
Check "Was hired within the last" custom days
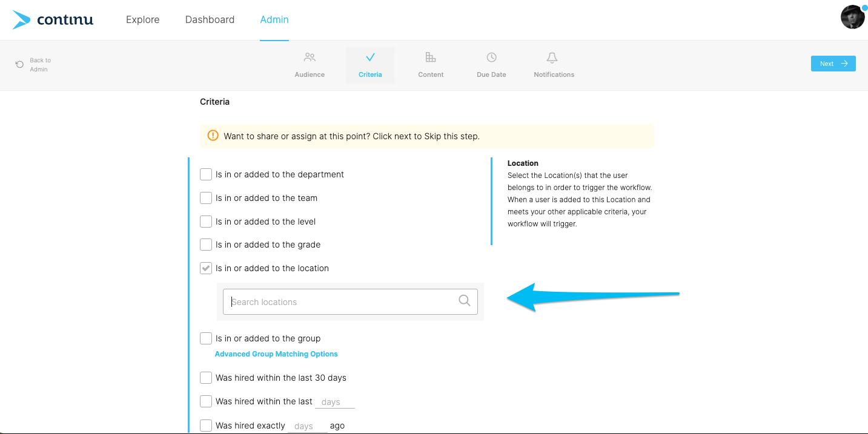pos(206,401)
